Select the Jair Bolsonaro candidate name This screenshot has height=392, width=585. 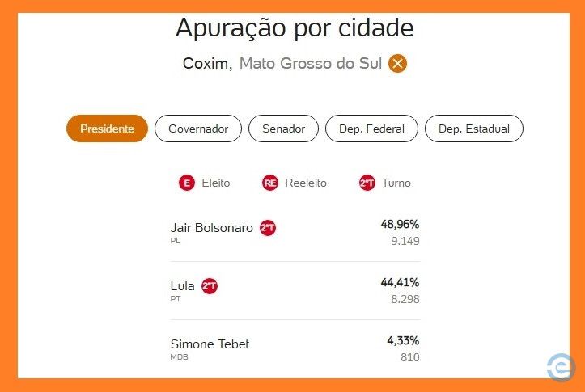(x=211, y=228)
